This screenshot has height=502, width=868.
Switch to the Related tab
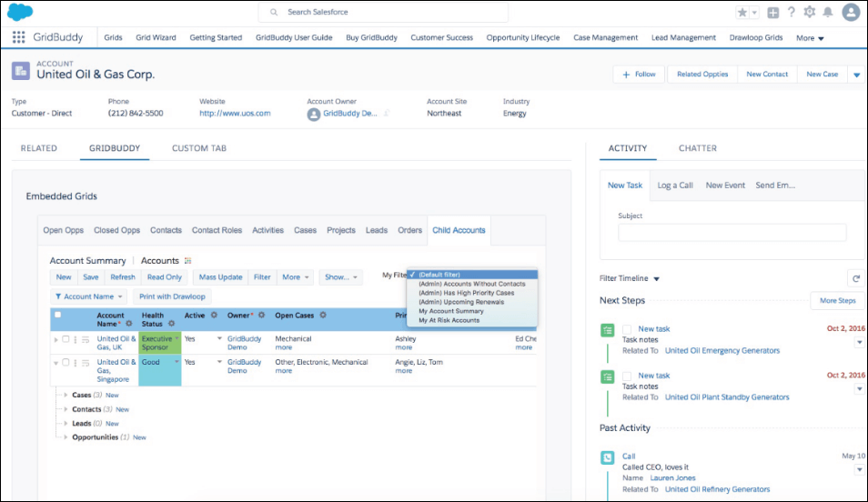pyautogui.click(x=39, y=148)
